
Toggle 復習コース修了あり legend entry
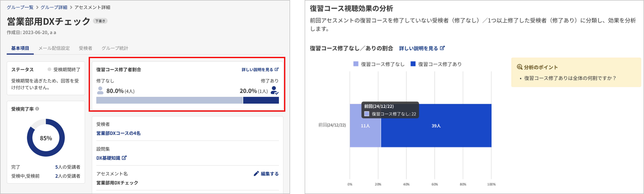tap(436, 64)
